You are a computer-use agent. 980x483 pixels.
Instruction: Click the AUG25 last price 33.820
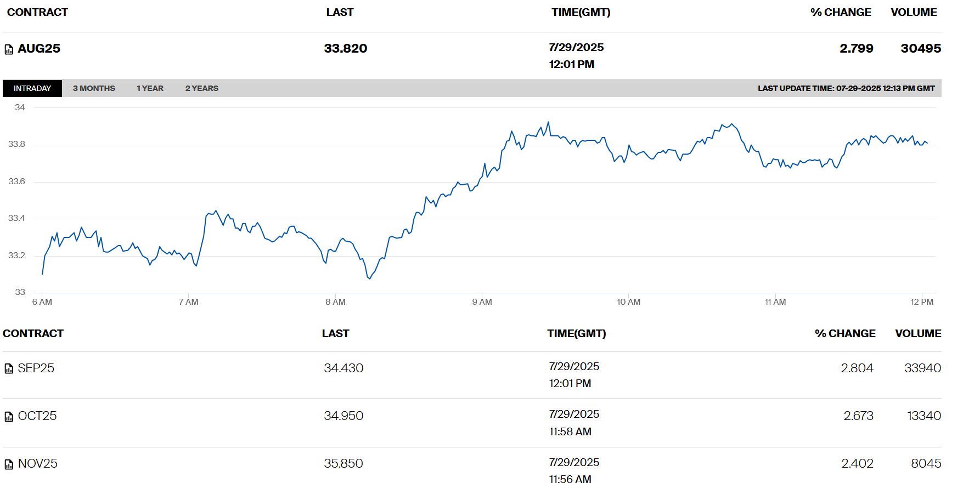pos(345,49)
